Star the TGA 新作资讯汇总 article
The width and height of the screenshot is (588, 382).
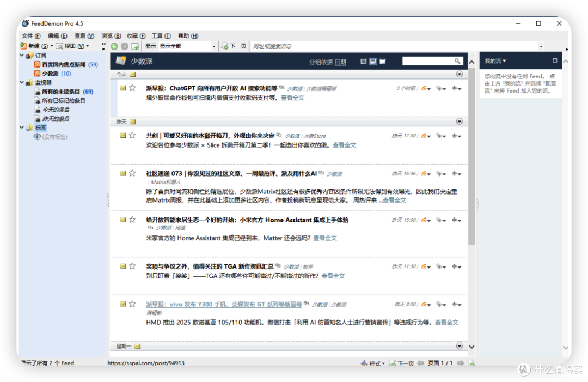point(132,266)
